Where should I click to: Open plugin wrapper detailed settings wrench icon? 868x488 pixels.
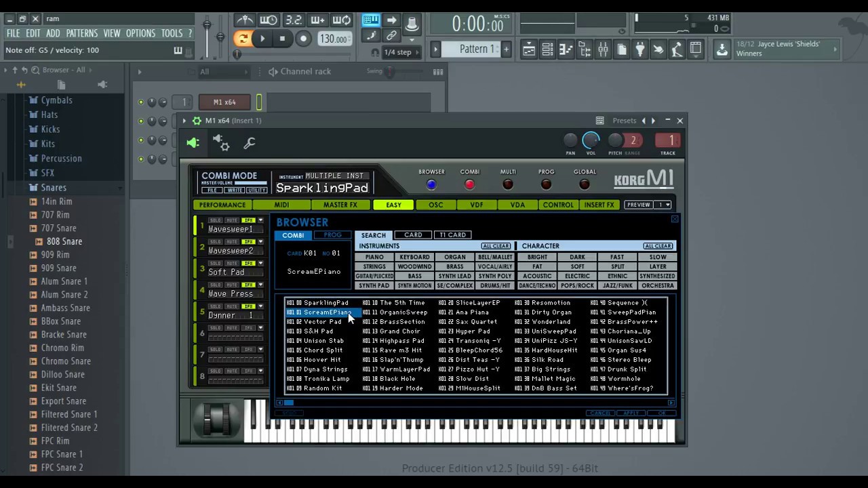(250, 142)
